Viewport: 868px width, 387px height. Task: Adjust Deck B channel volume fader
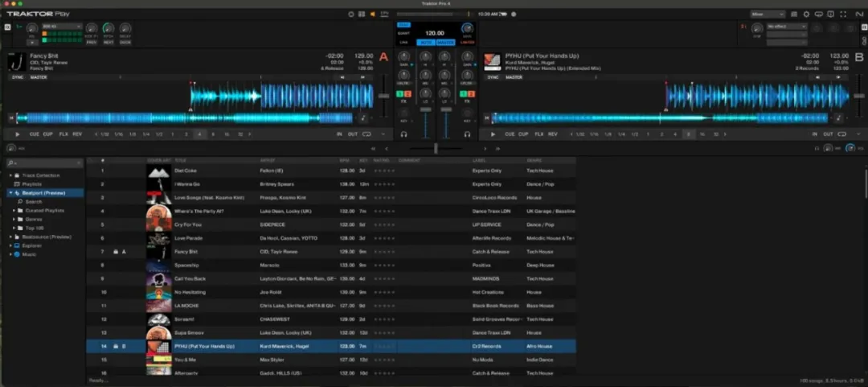[444, 110]
